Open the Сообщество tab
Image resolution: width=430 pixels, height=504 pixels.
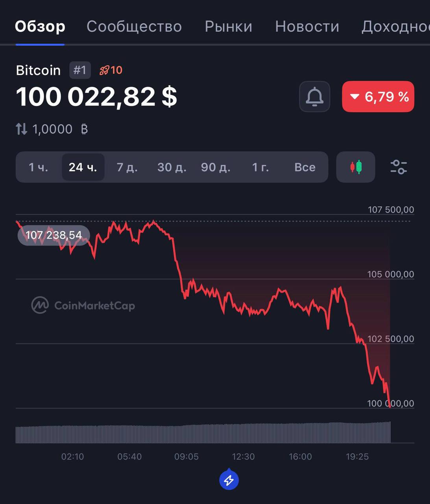click(134, 26)
